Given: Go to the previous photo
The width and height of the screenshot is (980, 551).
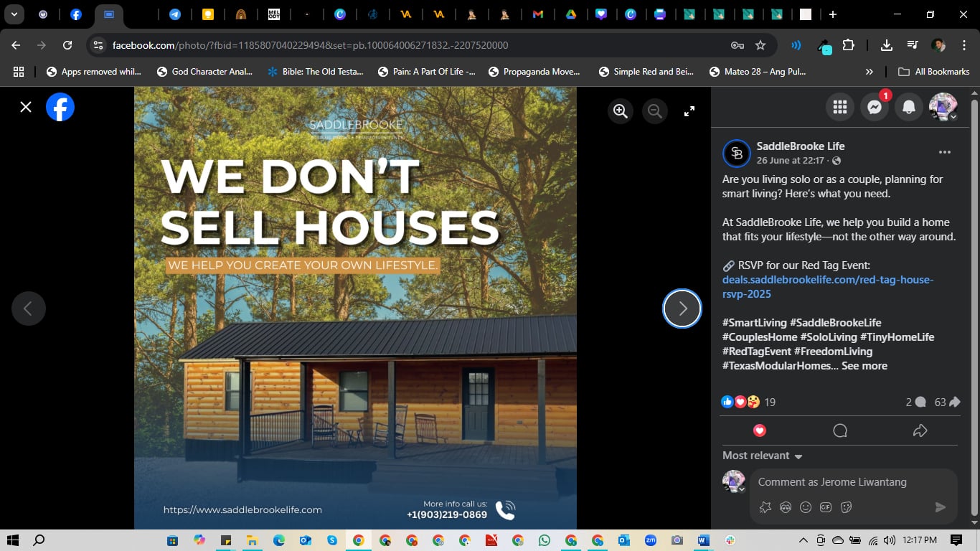Looking at the screenshot, I should coord(29,309).
